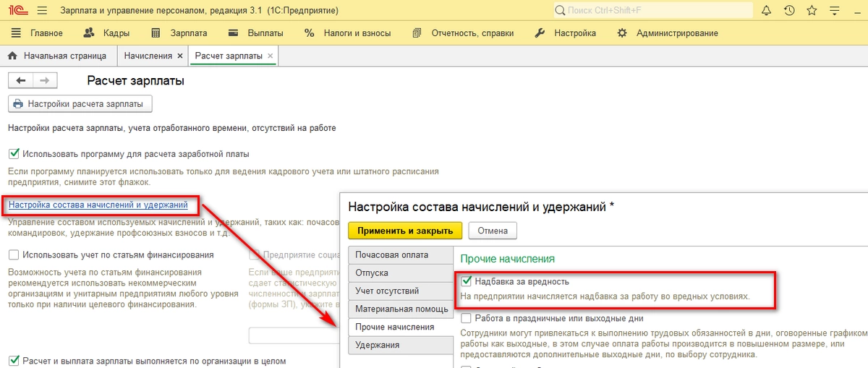Image resolution: width=868 pixels, height=368 pixels.
Task: Select the Учет отсутствий side tab
Action: 401,291
